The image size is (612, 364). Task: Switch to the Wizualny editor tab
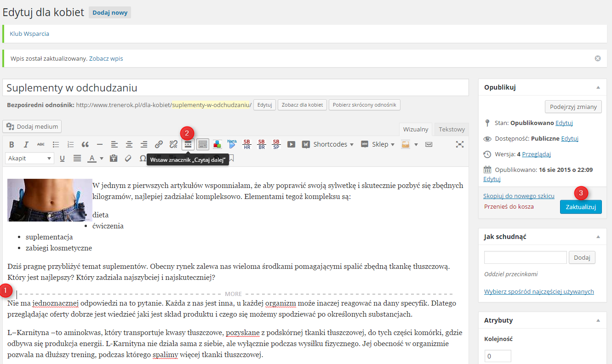416,129
